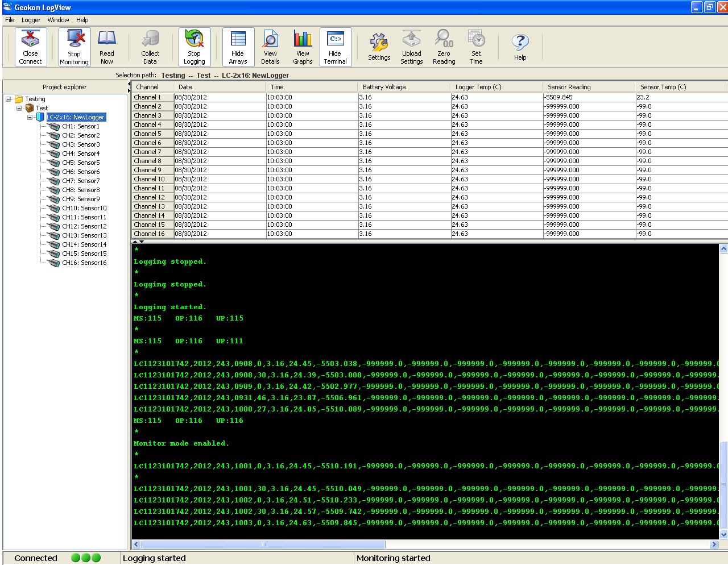Collapse the Testing folder tree node
The height and width of the screenshot is (565, 728).
click(x=9, y=99)
